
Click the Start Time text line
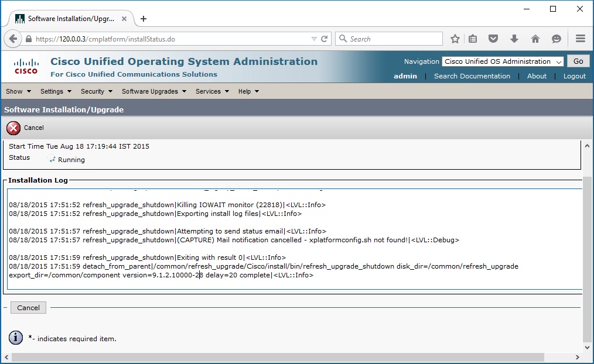click(79, 146)
